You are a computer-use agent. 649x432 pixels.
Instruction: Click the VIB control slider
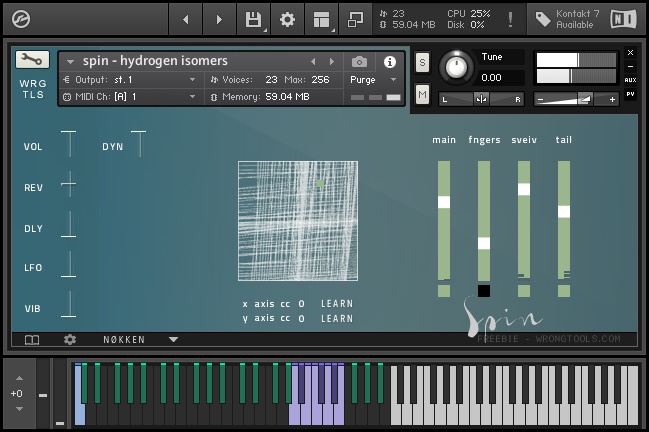coord(69,304)
